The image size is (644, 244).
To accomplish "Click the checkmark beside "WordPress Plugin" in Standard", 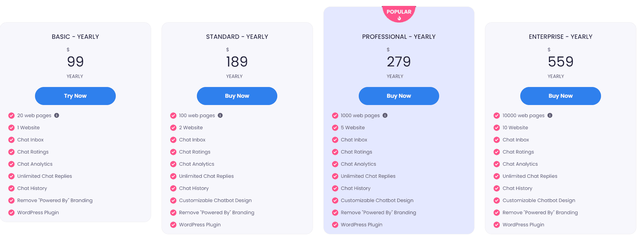I will (173, 225).
